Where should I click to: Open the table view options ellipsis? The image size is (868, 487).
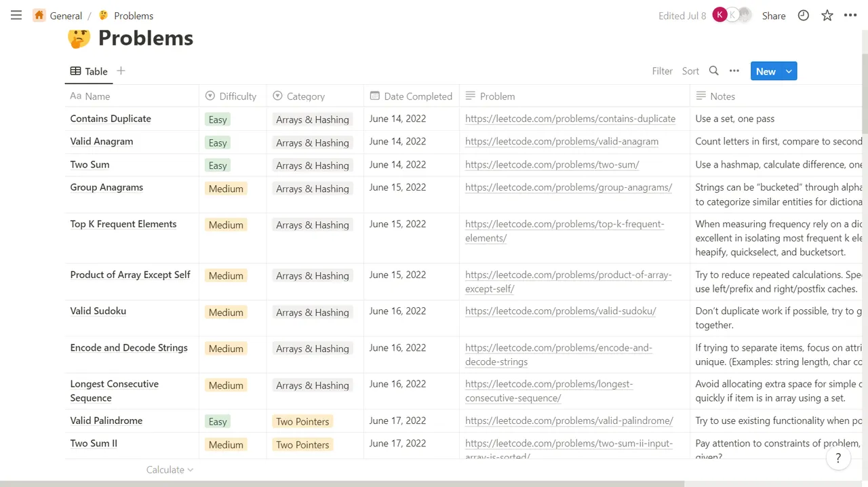click(734, 71)
